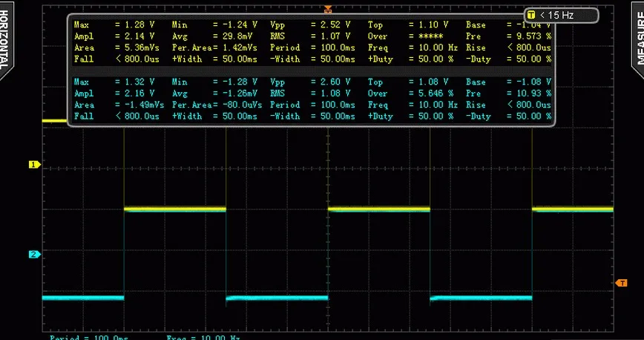Click channel 1 Vpp value 2.52 V
This screenshot has height=340, width=644.
click(336, 24)
